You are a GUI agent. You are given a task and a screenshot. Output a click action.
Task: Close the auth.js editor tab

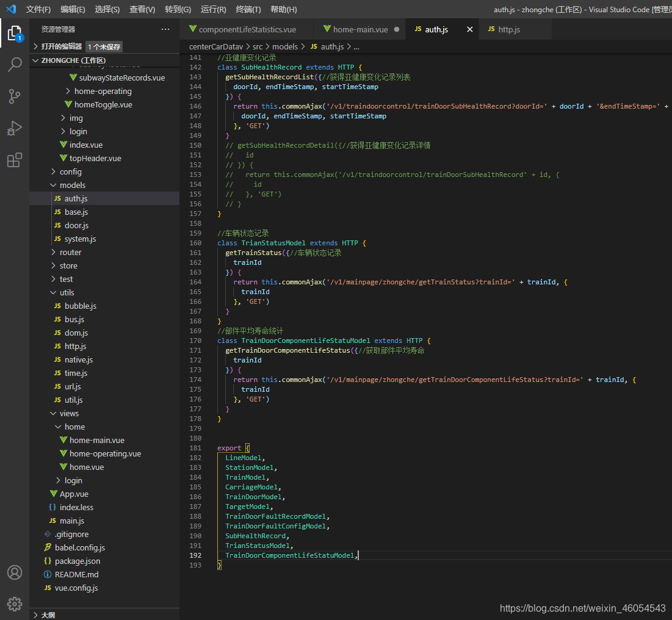coord(470,29)
